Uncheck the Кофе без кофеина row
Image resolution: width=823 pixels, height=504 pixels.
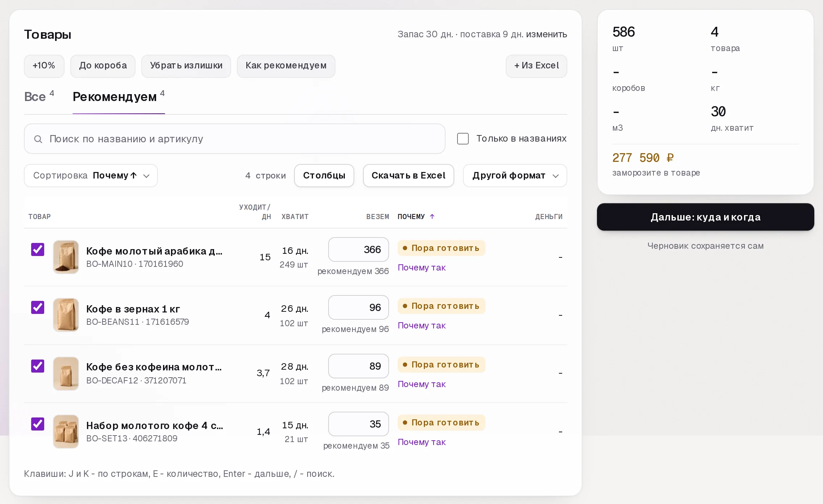[38, 366]
